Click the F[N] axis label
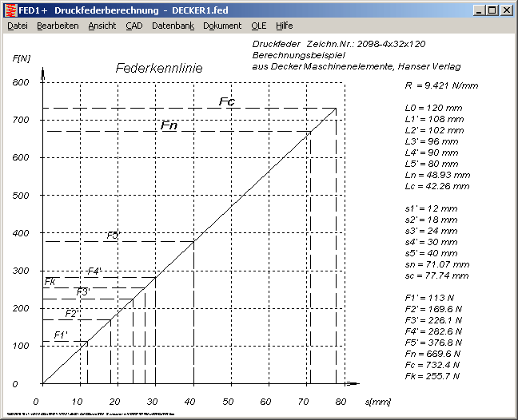The height and width of the screenshot is (420, 518). pos(22,60)
